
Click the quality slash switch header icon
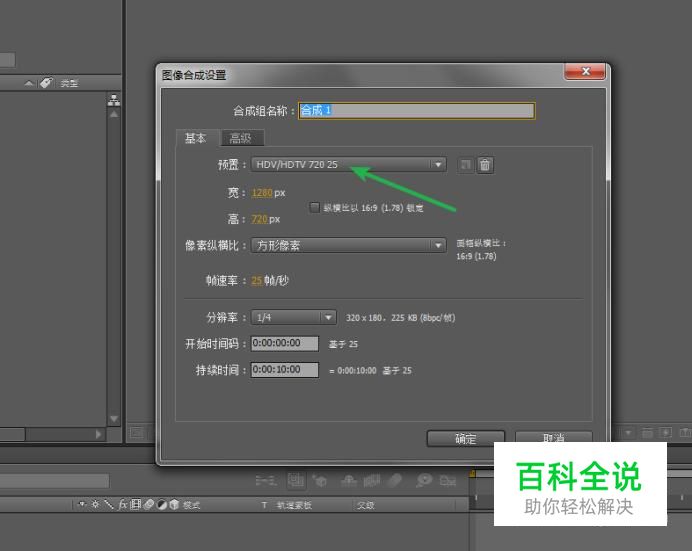tap(109, 504)
